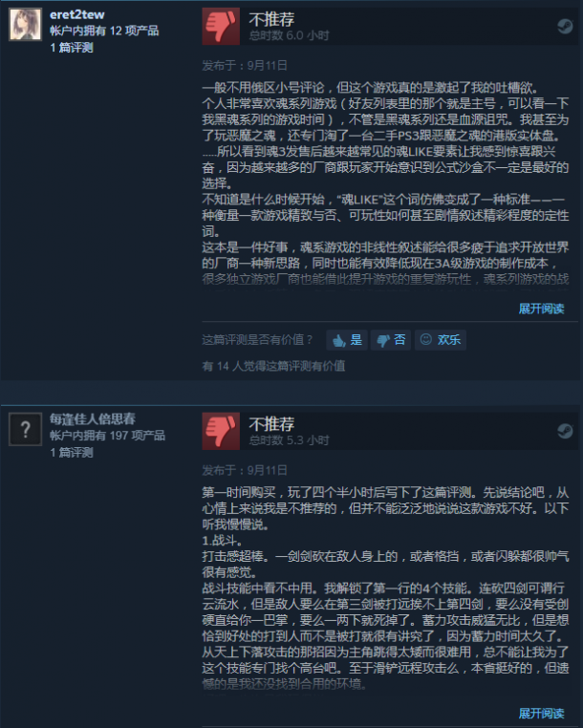Image resolution: width=583 pixels, height=728 pixels.
Task: Open the 每逢佳人倍思春 username link
Action: tap(93, 419)
